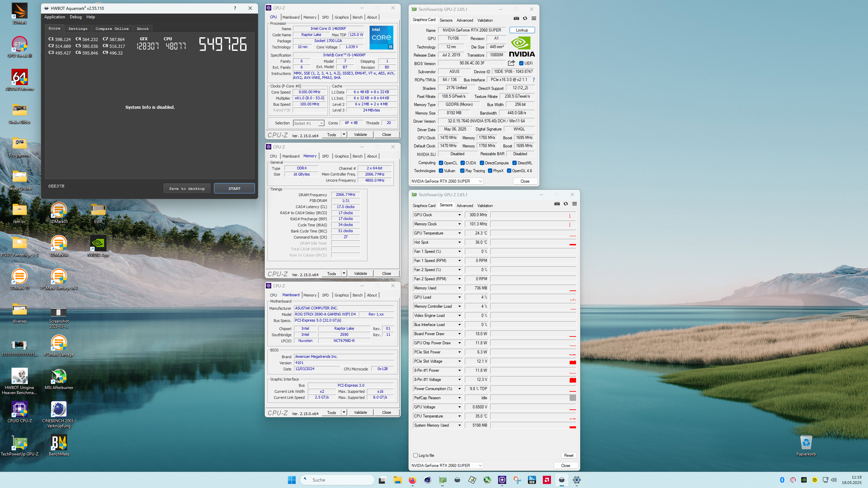Open GPU selector dropdown in GPU-Z Graphics Card window
Viewport: 868px width, 488px height.
pyautogui.click(x=447, y=181)
